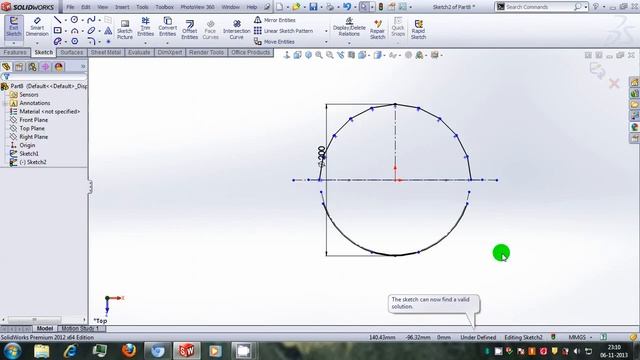Open the Tools menu
Image resolution: width=640 pixels, height=360 pixels.
[142, 7]
